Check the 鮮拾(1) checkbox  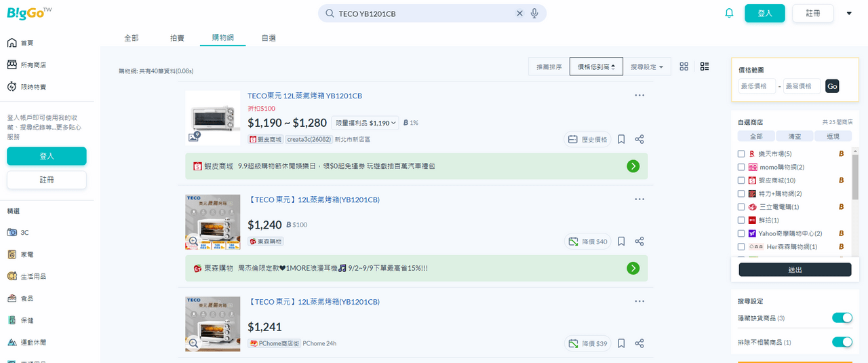click(741, 220)
